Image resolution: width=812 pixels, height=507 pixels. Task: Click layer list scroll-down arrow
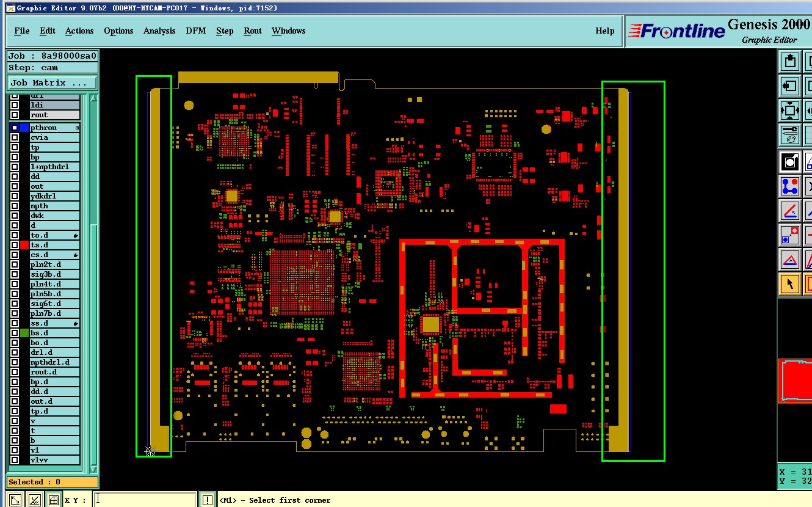tap(93, 469)
